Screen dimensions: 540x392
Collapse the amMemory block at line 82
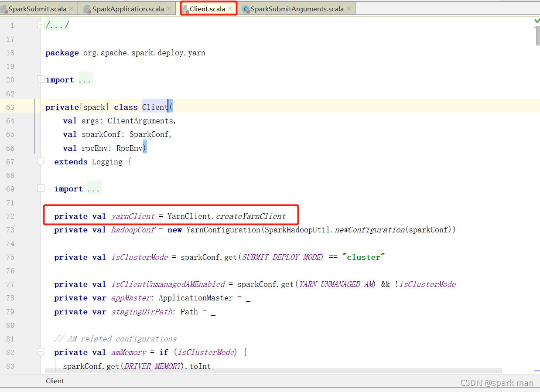[41, 352]
